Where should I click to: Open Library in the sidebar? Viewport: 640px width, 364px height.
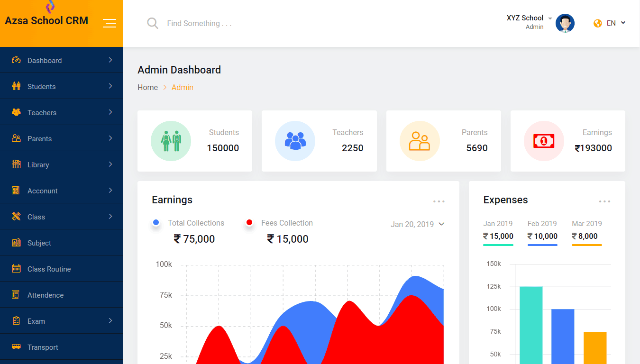62,164
